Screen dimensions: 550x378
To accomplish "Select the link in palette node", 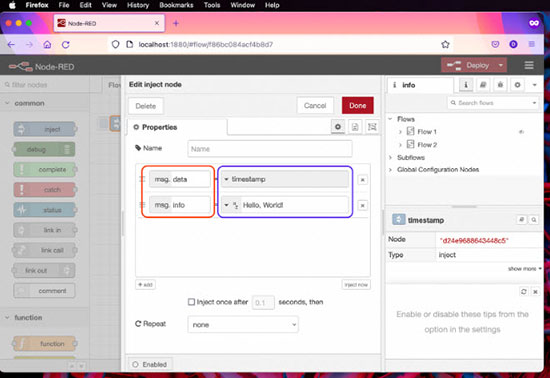I will (45, 230).
